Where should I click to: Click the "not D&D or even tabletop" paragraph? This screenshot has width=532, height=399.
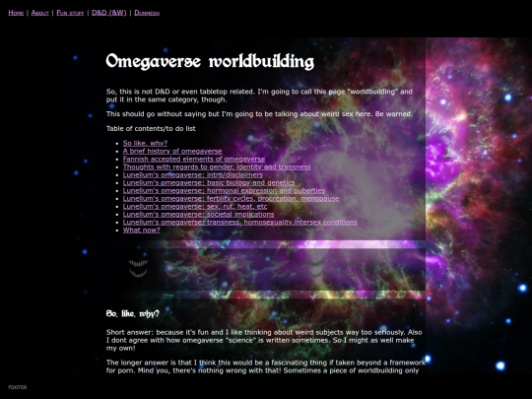[x=259, y=96]
